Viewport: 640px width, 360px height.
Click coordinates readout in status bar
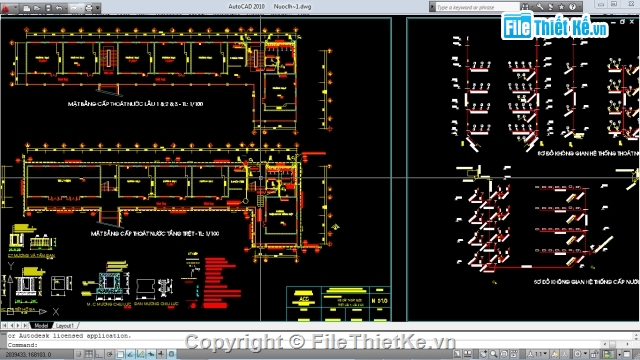point(28,354)
